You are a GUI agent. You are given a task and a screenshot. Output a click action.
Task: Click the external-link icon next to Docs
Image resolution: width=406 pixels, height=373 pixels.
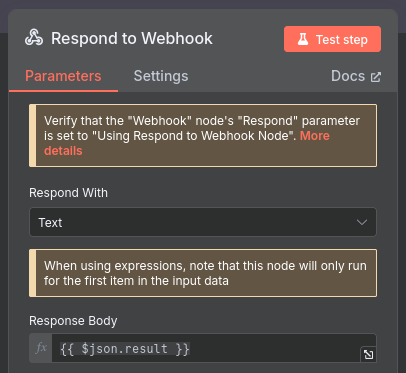click(x=376, y=77)
